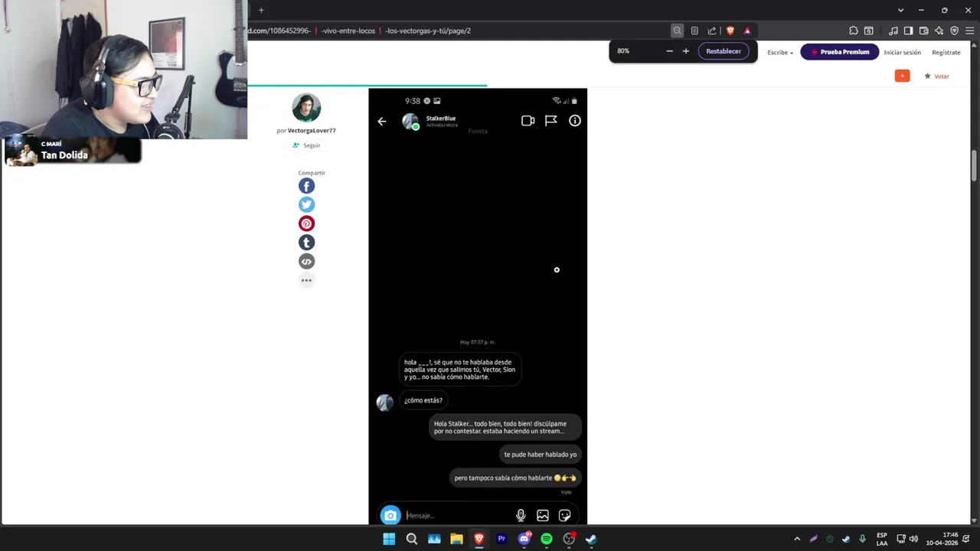Open File Explorer from taskbar

tap(456, 539)
